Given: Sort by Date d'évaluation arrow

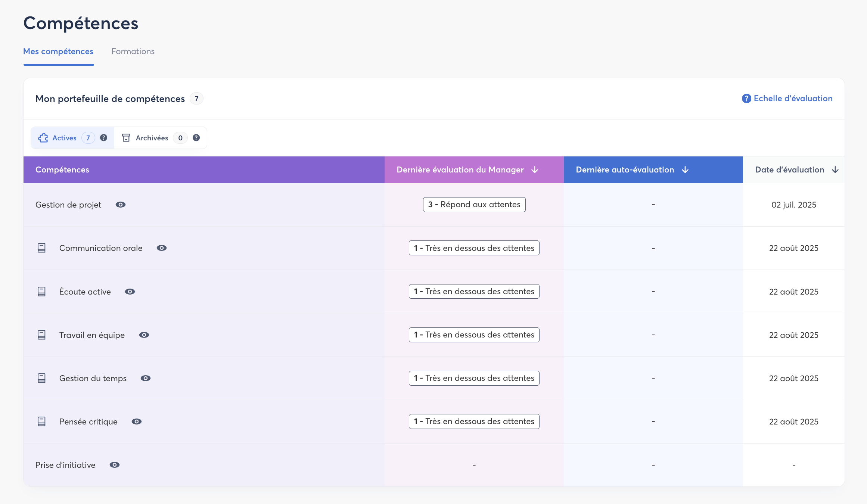Looking at the screenshot, I should tap(835, 170).
